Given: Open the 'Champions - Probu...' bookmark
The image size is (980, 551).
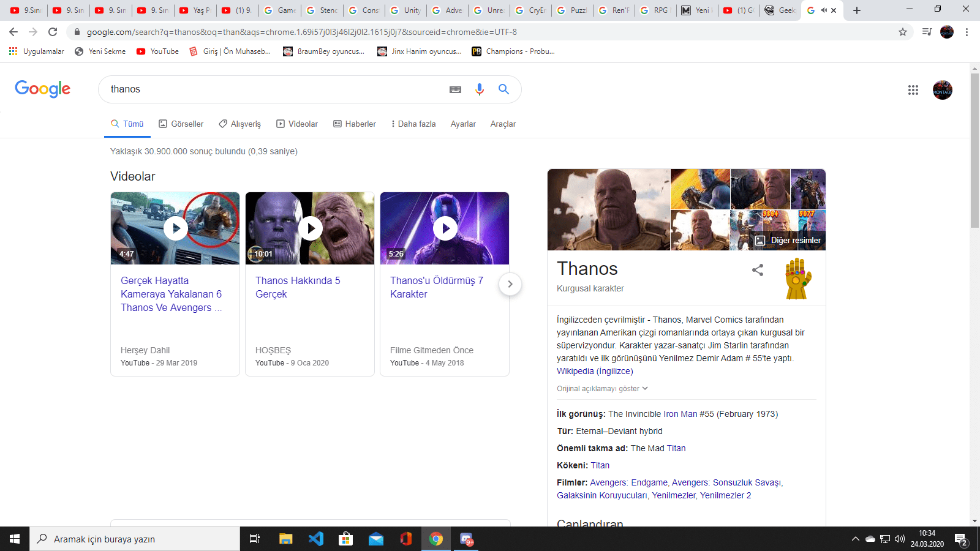Looking at the screenshot, I should (513, 51).
